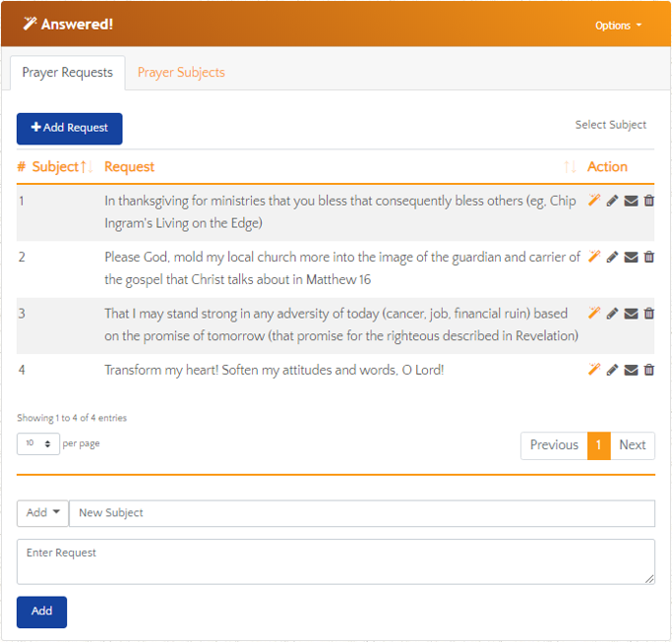Expand the entries per page selector
This screenshot has width=672, height=642.
(x=38, y=444)
